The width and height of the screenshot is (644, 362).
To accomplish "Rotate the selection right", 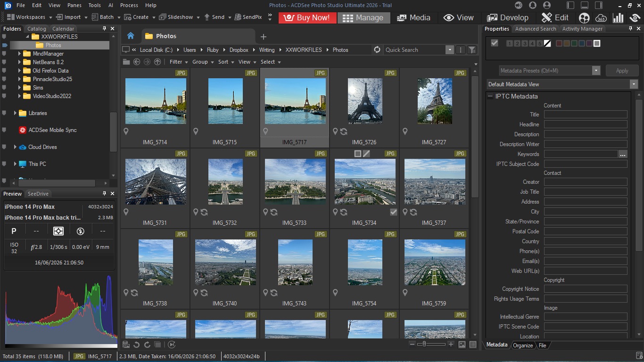I will pyautogui.click(x=147, y=345).
